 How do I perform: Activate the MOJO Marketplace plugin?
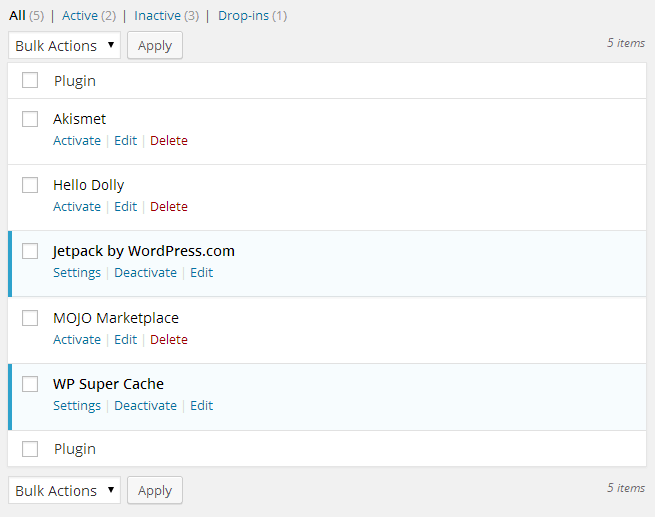point(77,340)
